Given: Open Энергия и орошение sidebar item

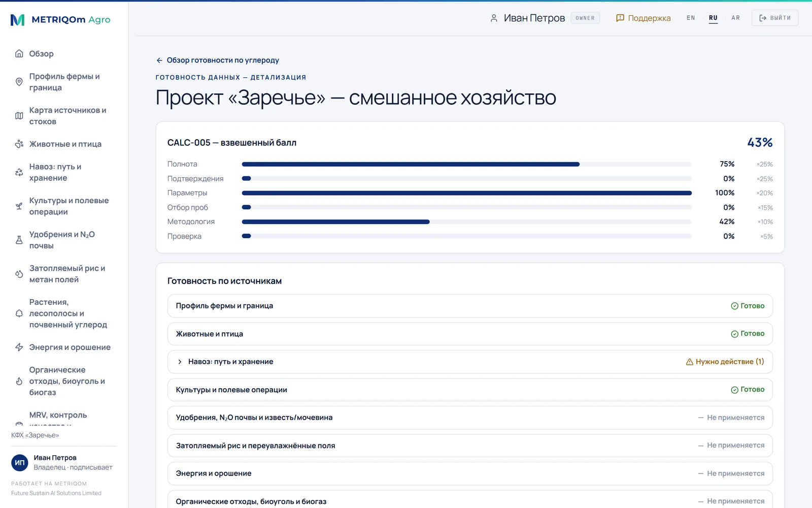Looking at the screenshot, I should (64, 347).
